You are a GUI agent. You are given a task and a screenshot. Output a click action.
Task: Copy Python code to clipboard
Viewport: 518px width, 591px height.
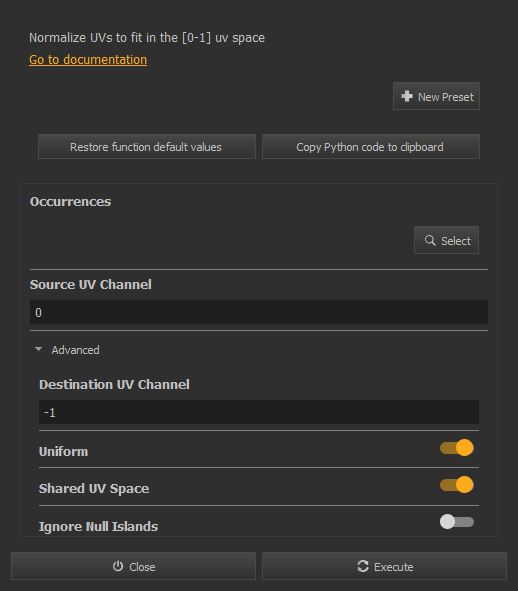[x=371, y=147]
